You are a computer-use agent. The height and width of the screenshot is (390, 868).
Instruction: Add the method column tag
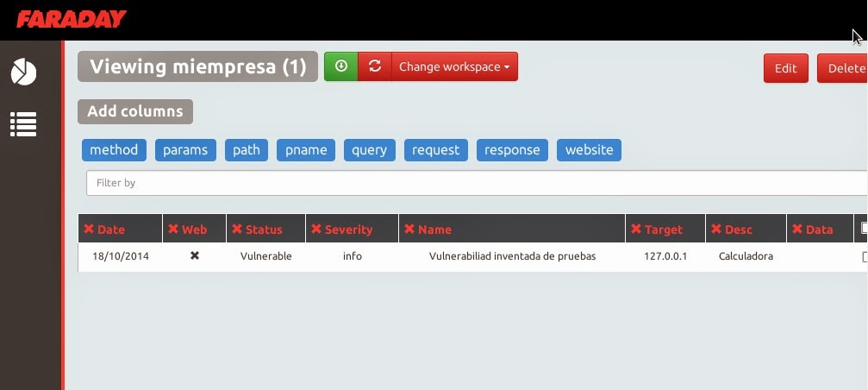(114, 150)
